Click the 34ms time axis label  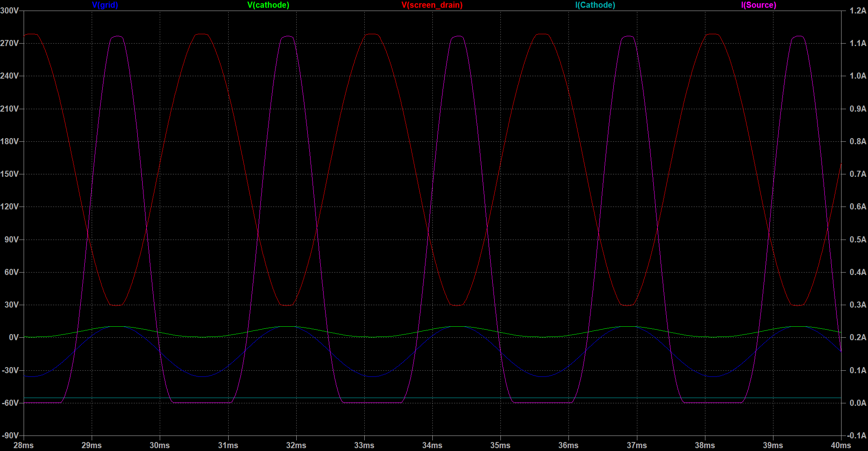tap(432, 445)
